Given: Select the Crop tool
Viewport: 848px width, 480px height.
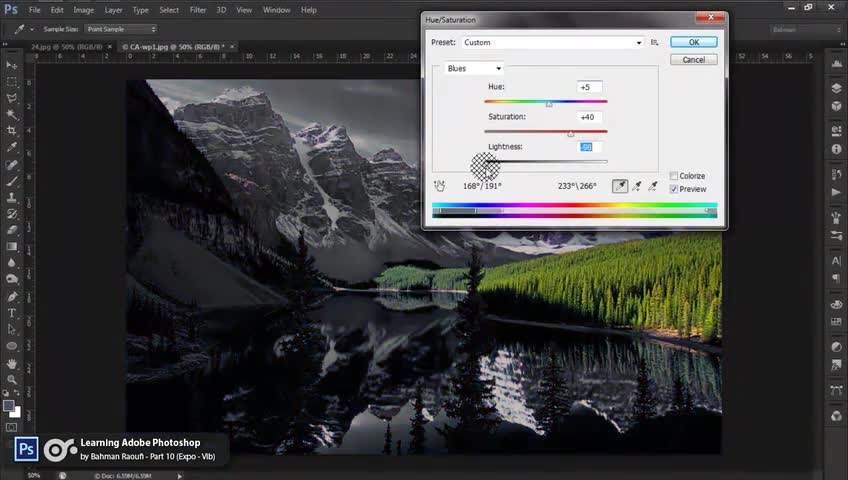Looking at the screenshot, I should (x=11, y=130).
